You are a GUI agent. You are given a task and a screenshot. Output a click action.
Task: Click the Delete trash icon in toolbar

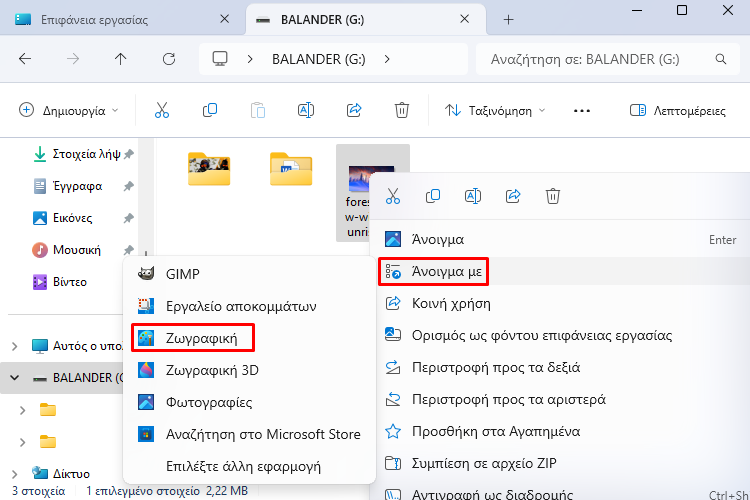[x=402, y=111]
